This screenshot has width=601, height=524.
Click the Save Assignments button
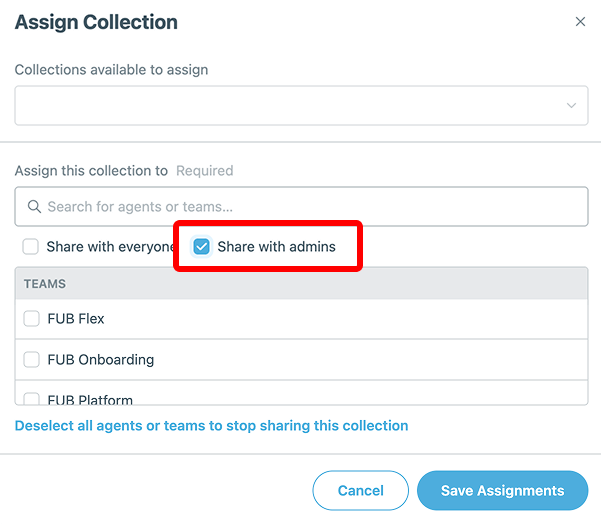click(x=502, y=491)
